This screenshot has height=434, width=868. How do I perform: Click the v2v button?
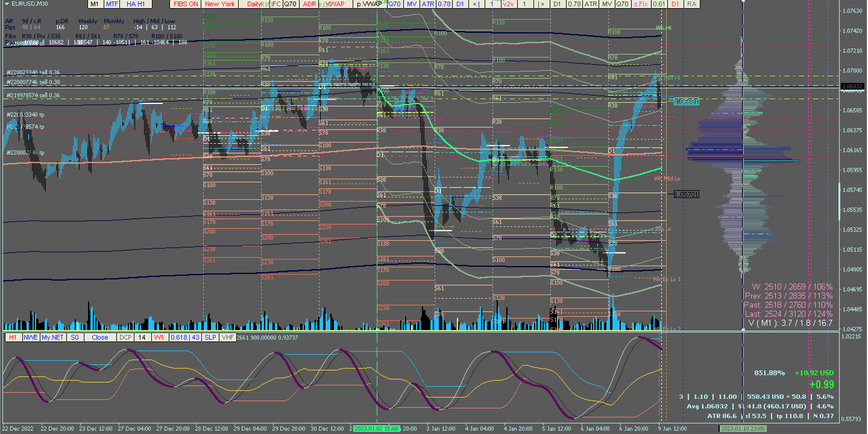point(508,4)
